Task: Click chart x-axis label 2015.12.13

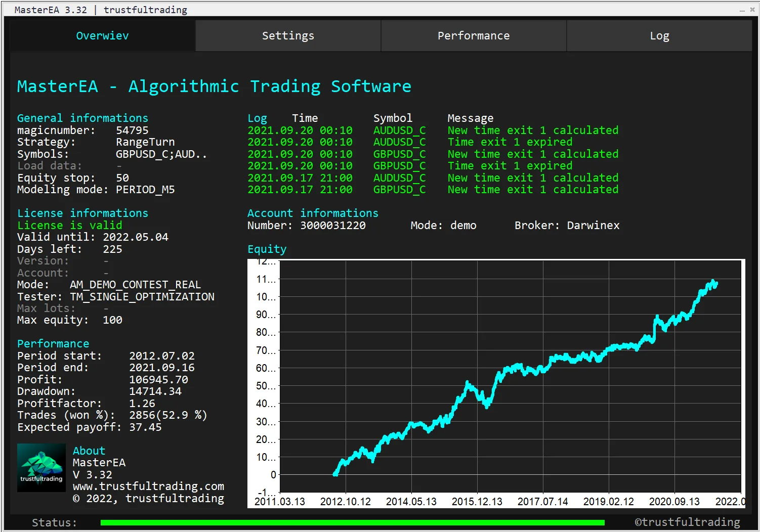Action: pyautogui.click(x=477, y=502)
